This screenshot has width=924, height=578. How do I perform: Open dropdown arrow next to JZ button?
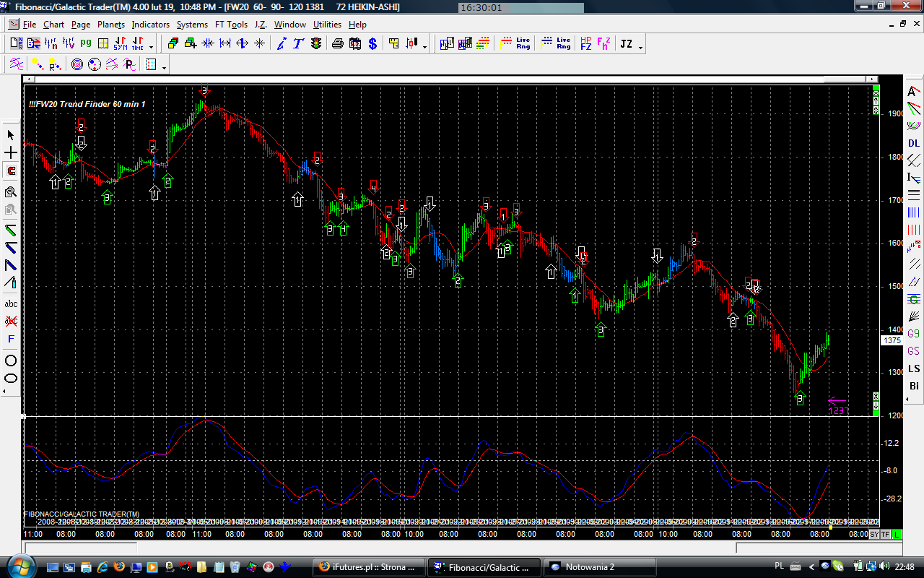(x=640, y=46)
